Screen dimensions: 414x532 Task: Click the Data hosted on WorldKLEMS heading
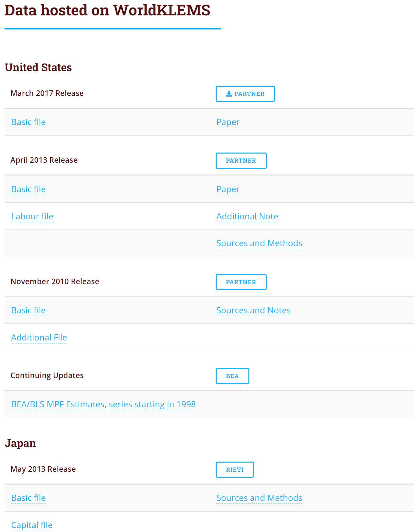[x=107, y=10]
